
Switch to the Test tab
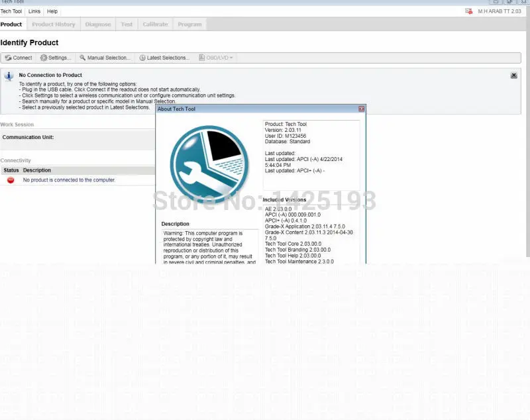pos(127,25)
